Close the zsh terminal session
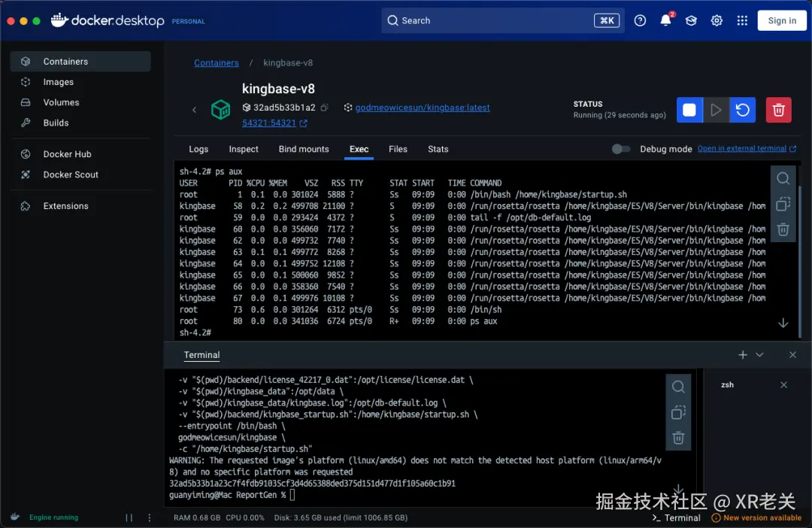Image resolution: width=812 pixels, height=528 pixels. [783, 384]
